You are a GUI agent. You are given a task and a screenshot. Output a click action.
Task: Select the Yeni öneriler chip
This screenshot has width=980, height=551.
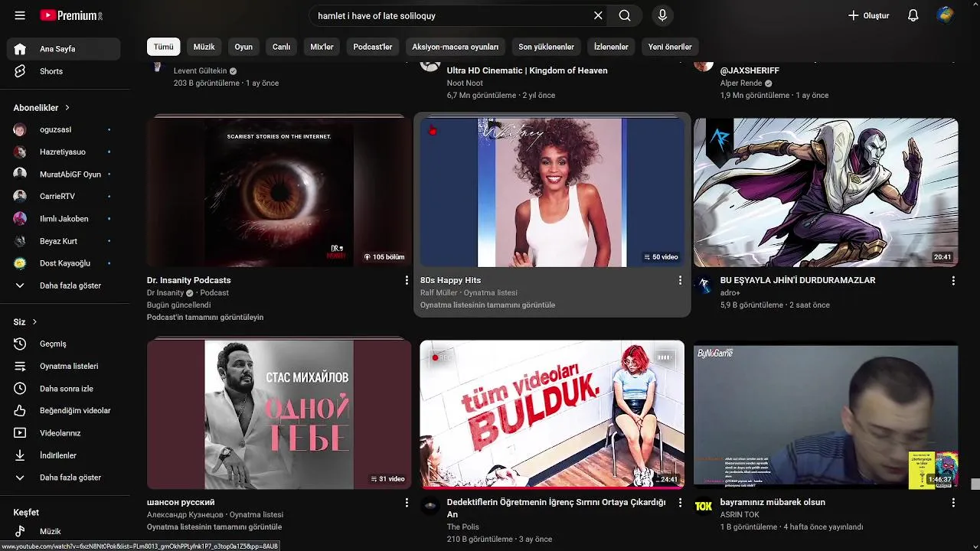click(x=670, y=47)
